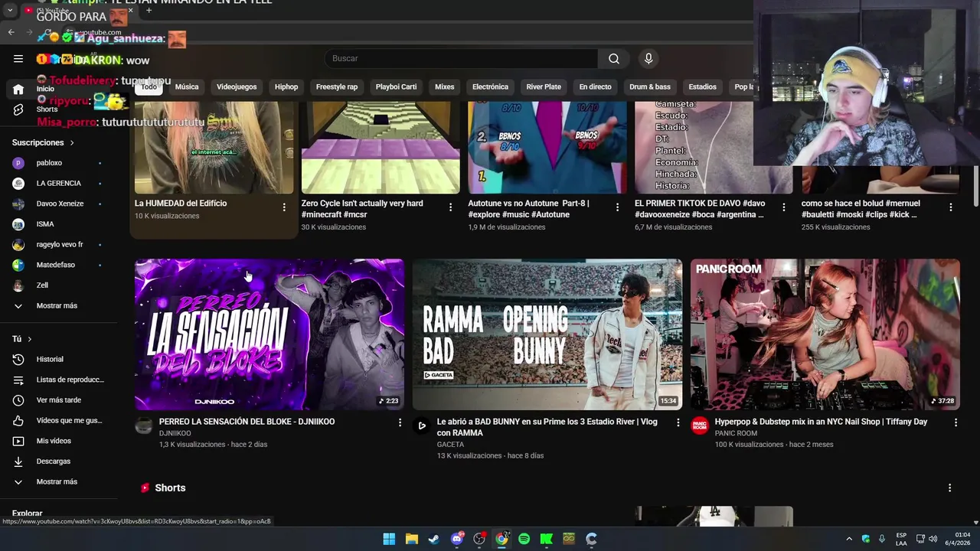Click the search magnifier button
The image size is (980, 551).
[x=614, y=59]
